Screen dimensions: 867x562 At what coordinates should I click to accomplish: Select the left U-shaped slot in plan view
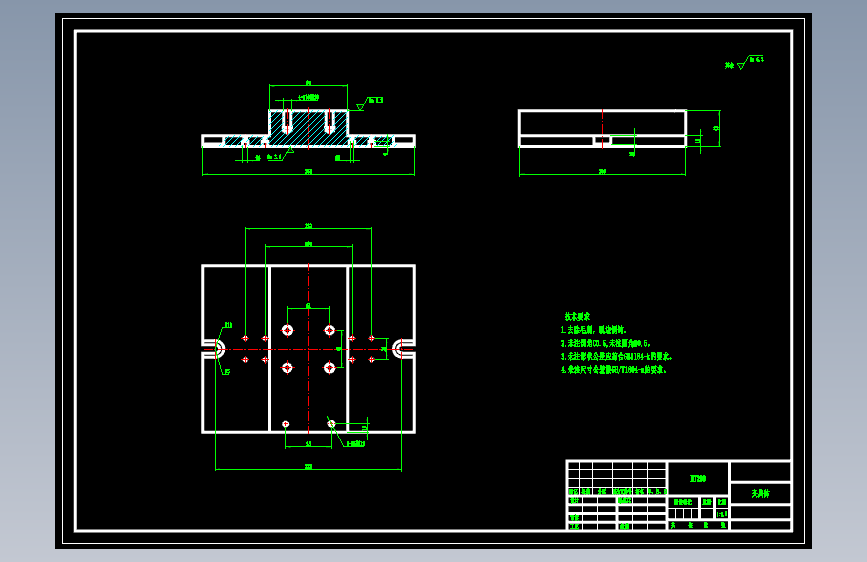[215, 349]
